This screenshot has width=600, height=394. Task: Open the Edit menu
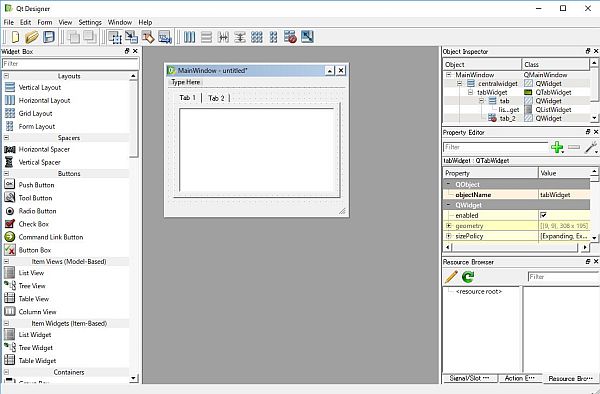coord(25,22)
